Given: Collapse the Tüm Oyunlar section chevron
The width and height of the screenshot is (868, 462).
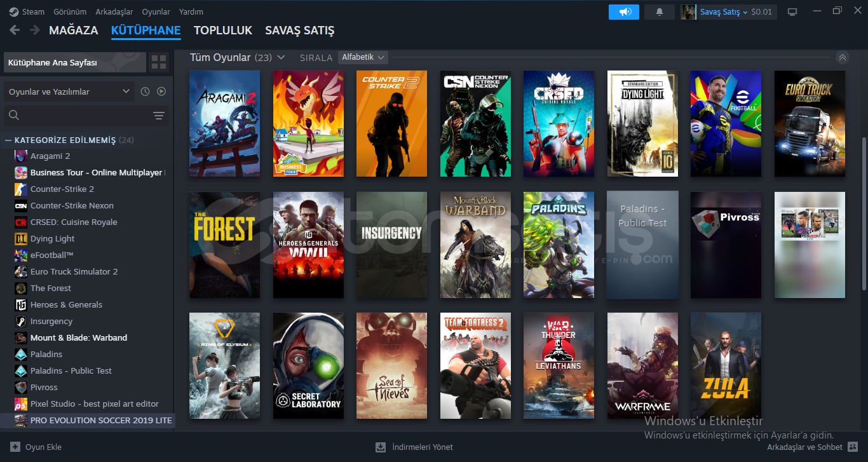Looking at the screenshot, I should [843, 57].
